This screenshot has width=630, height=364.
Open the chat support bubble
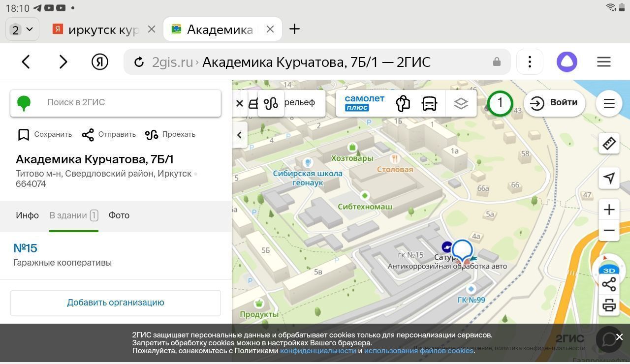tap(609, 339)
